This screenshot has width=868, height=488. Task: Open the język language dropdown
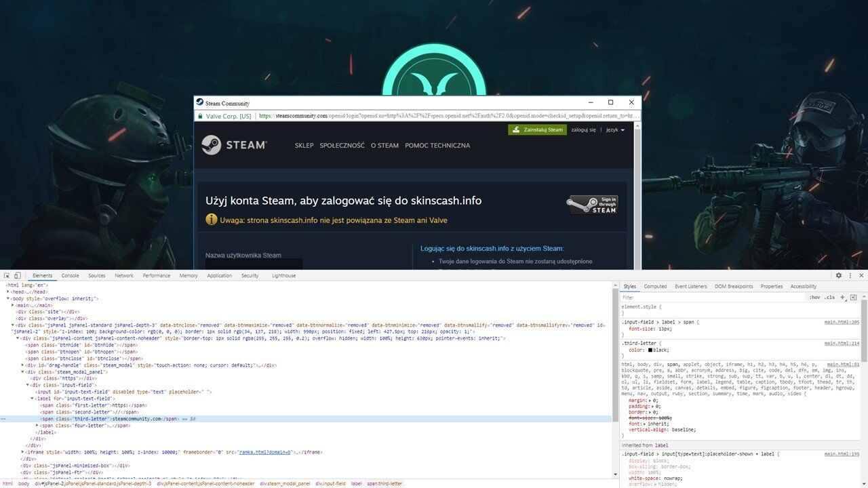coord(615,129)
